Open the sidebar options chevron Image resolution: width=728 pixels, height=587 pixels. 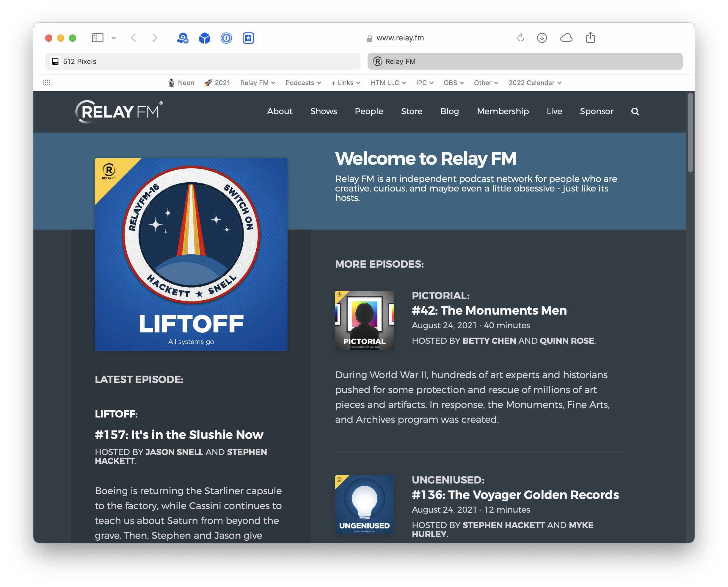pos(114,38)
